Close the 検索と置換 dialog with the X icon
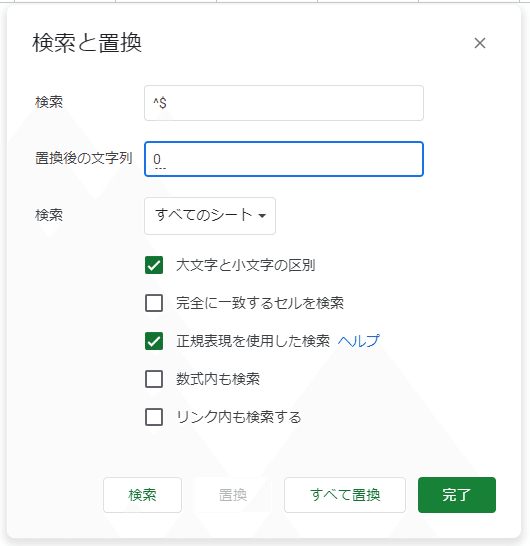530x546 pixels. (x=480, y=43)
